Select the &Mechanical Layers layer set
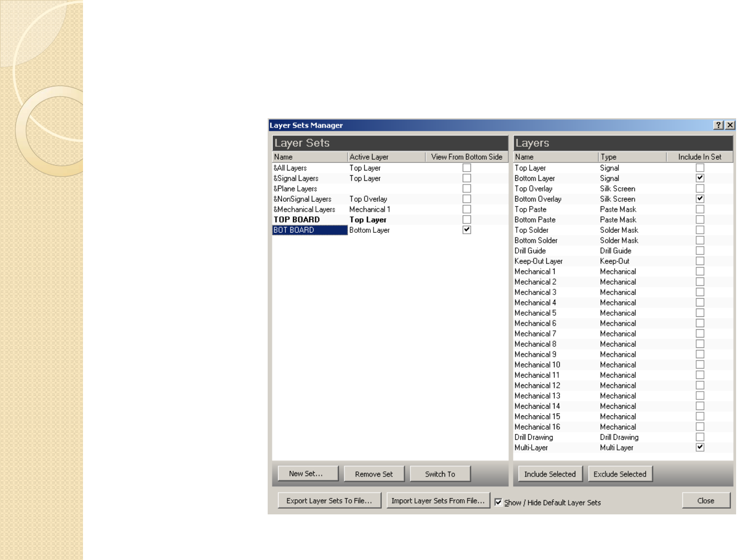This screenshot has height=560, width=747. (x=305, y=209)
